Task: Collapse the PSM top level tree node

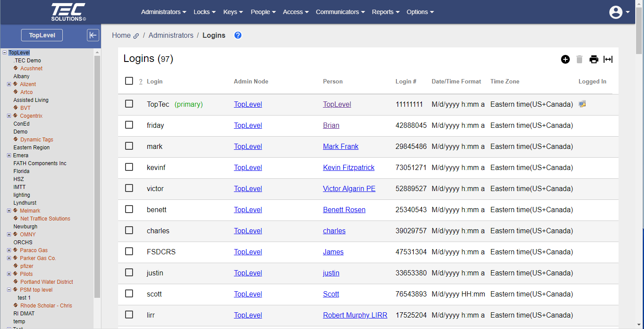Action: coord(9,290)
